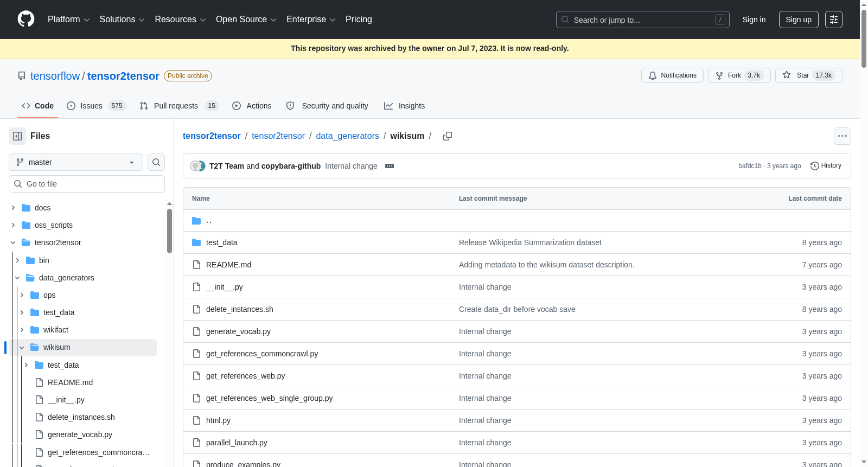Open the Resources menu
The image size is (868, 467).
click(x=181, y=20)
